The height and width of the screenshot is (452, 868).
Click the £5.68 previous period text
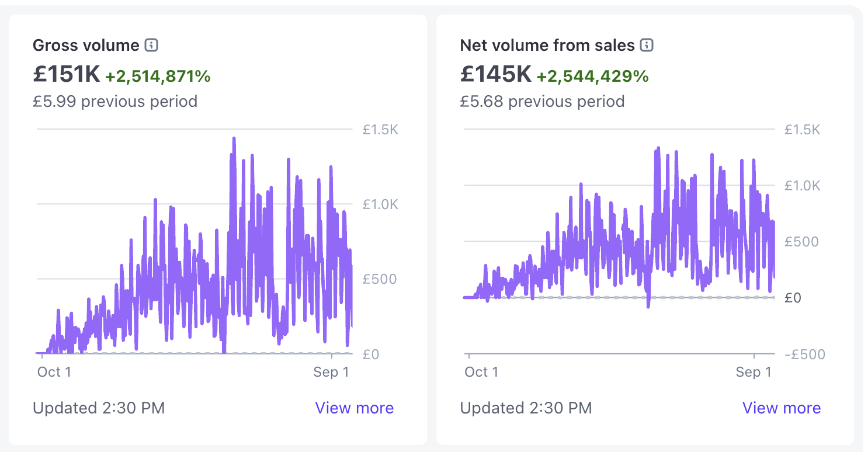[x=542, y=101]
